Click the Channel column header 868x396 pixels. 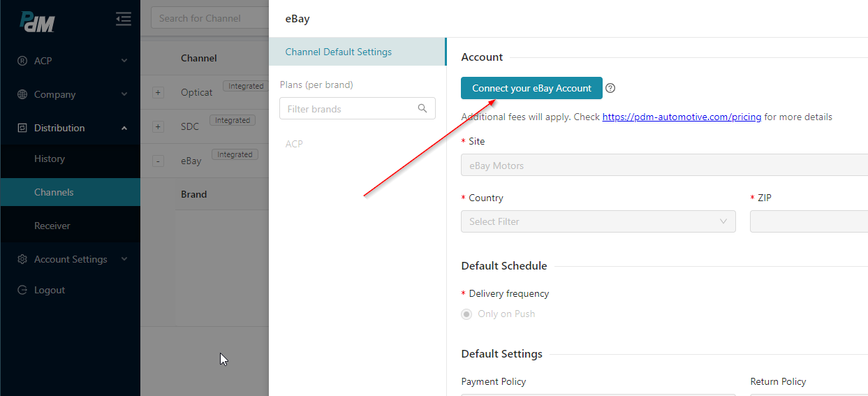tap(198, 58)
